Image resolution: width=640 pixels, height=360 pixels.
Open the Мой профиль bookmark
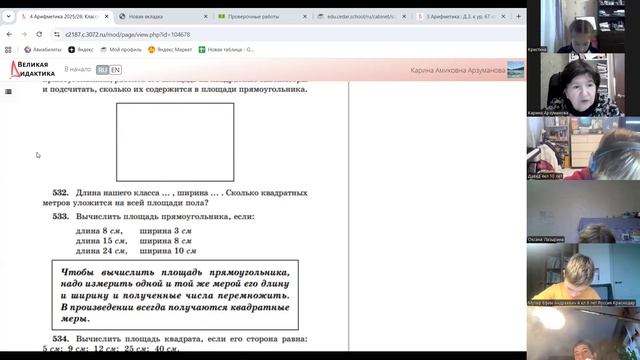(x=121, y=50)
